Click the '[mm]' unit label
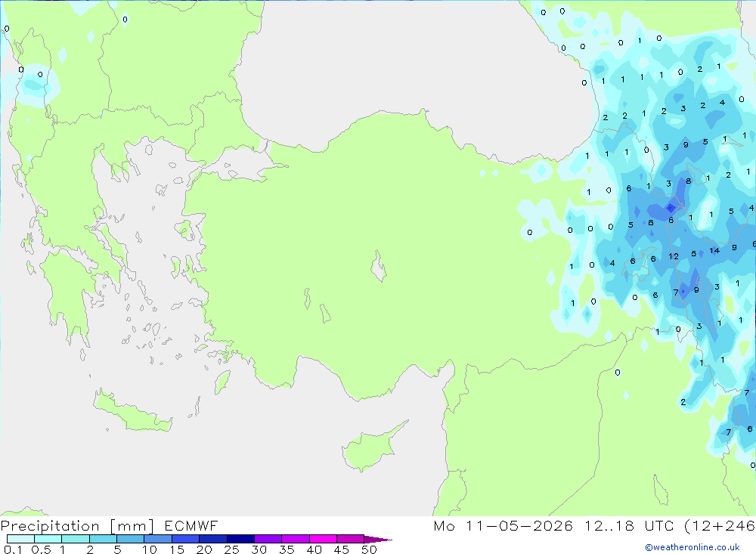The image size is (756, 554). [132, 526]
